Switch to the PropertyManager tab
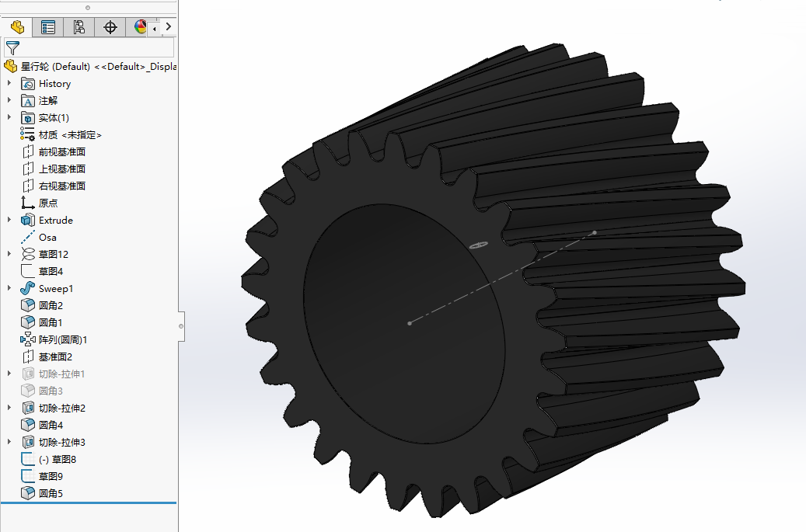 pyautogui.click(x=48, y=27)
